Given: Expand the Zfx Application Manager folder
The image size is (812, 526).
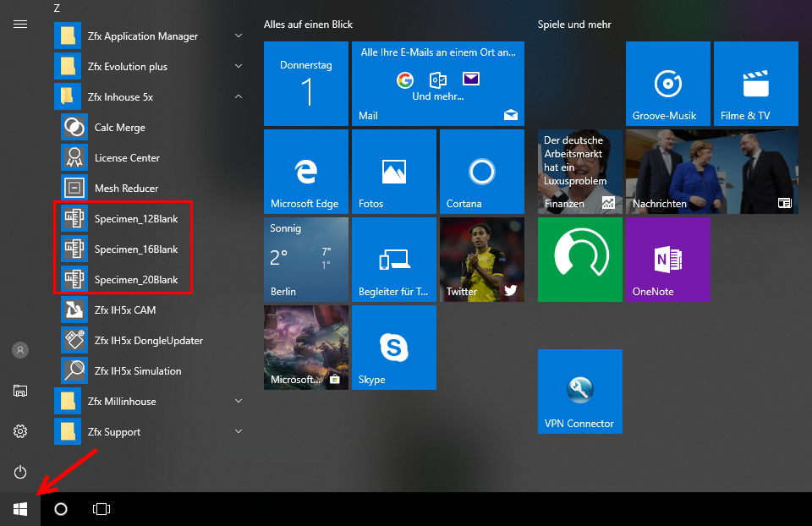Looking at the screenshot, I should point(239,36).
